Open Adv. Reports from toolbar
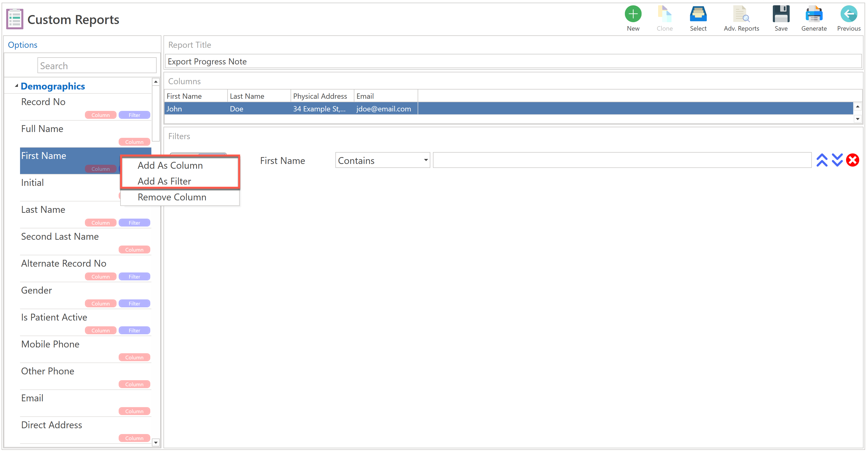Image resolution: width=868 pixels, height=452 pixels. (x=741, y=14)
